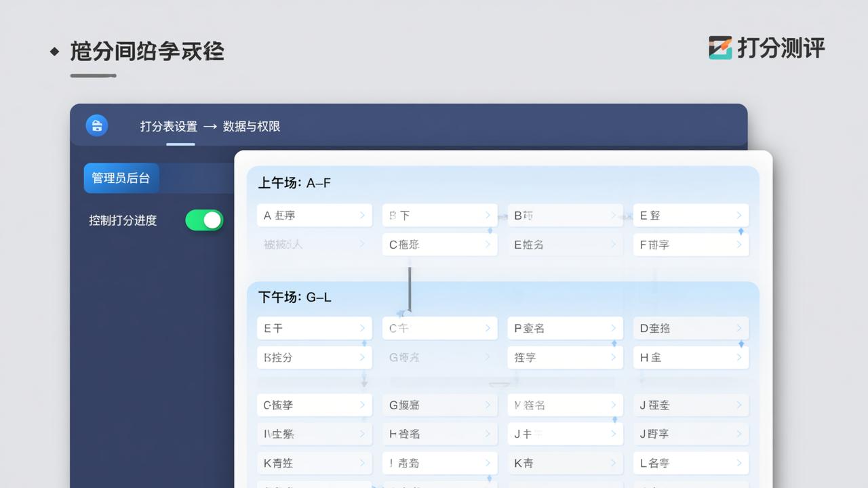
Task: Click the 管理员后台 button
Action: tap(121, 178)
